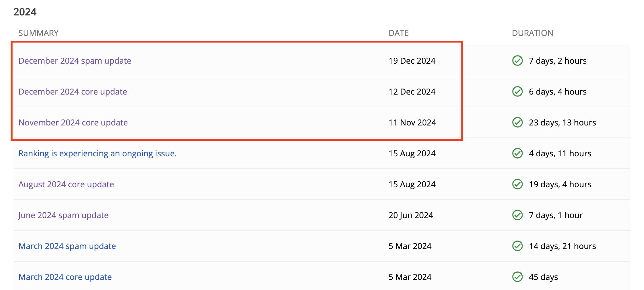Viewport: 644px width, 290px height.
Task: Click the SUMMARY column header
Action: click(x=38, y=33)
